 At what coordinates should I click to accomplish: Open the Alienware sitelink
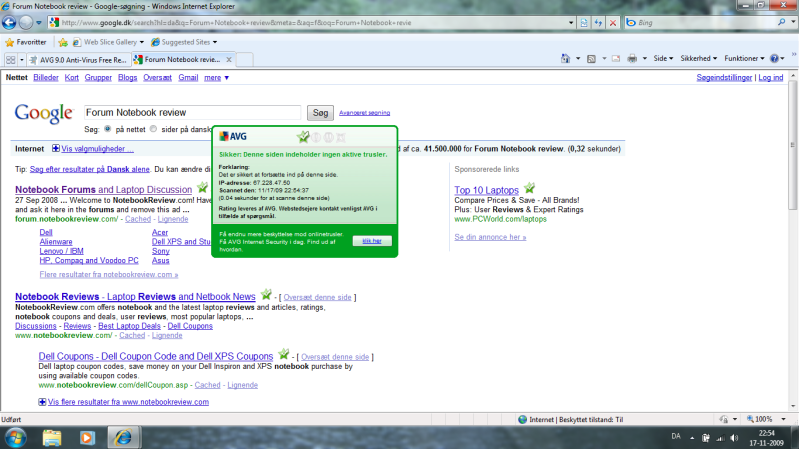coord(56,242)
